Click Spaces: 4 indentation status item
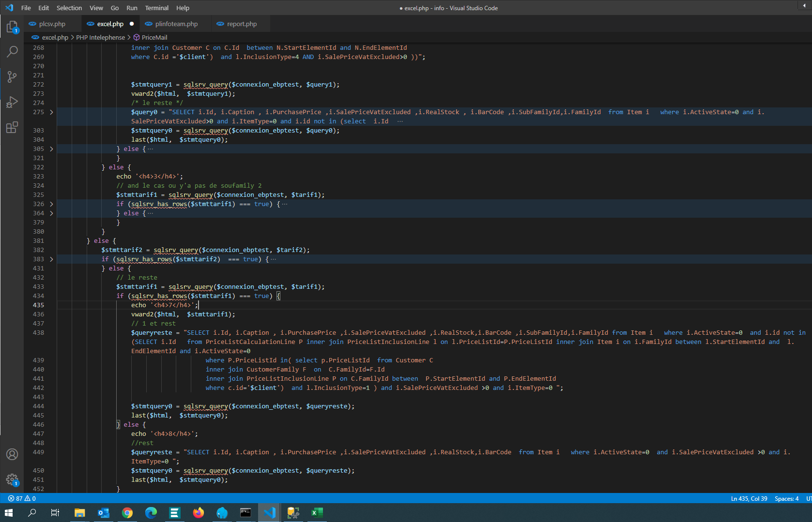Screen dimensions: 812x522 786,498
